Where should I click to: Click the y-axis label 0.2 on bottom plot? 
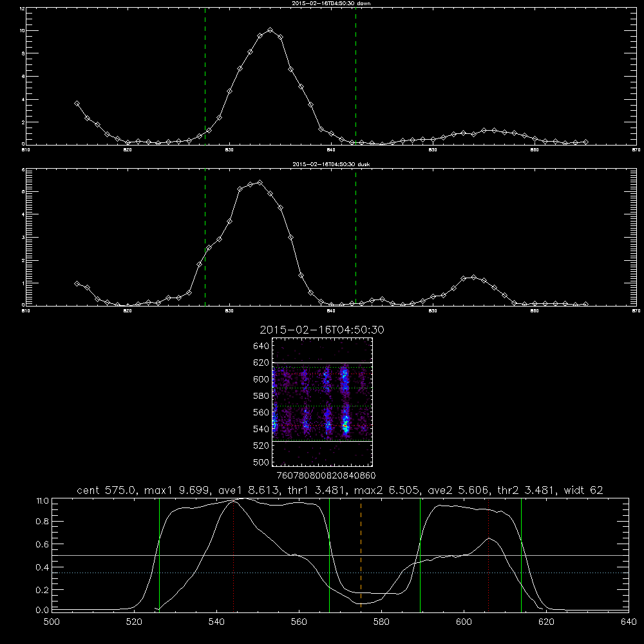tap(43, 590)
